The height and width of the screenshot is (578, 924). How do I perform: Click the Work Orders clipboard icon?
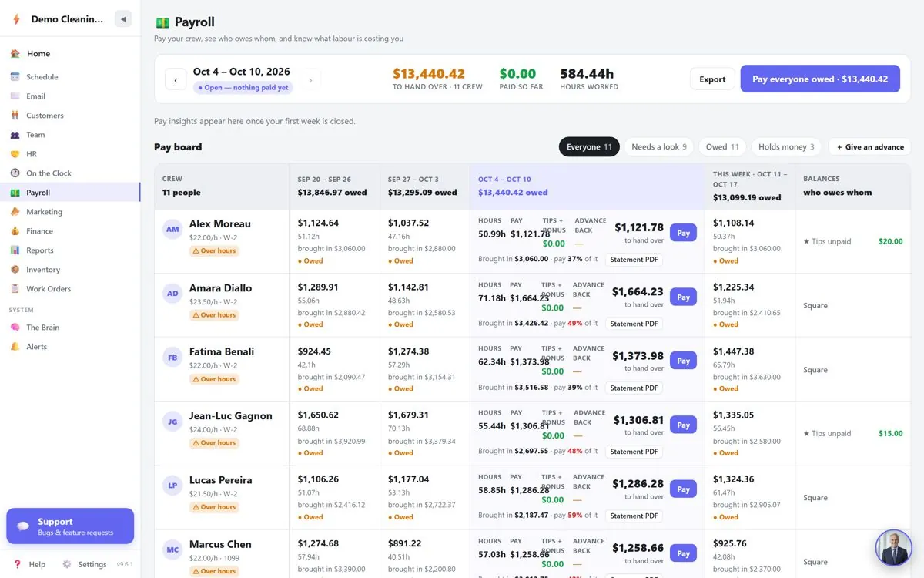pyautogui.click(x=15, y=289)
